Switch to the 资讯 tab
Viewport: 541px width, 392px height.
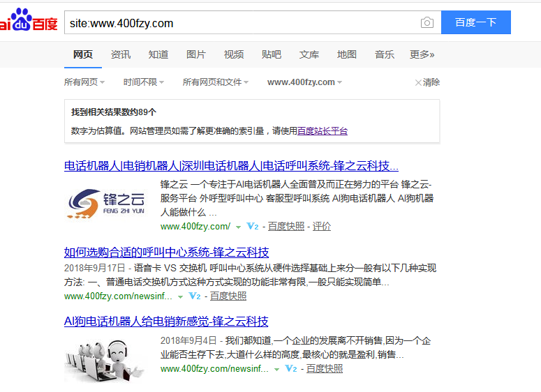pos(121,54)
